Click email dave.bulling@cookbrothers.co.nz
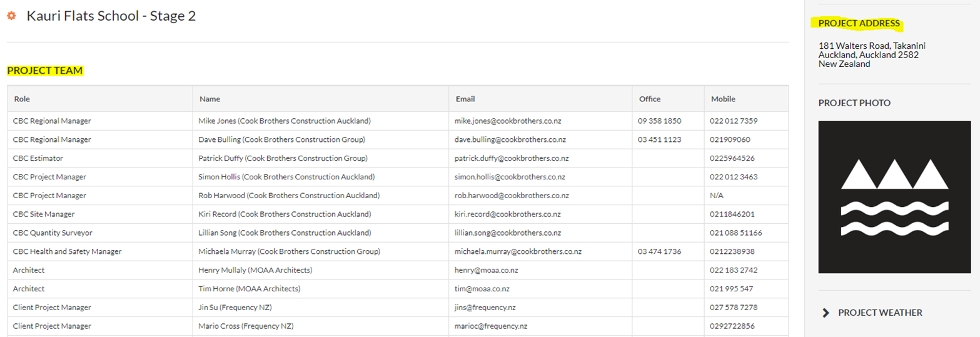Viewport: 980px width, 337px height. [510, 139]
